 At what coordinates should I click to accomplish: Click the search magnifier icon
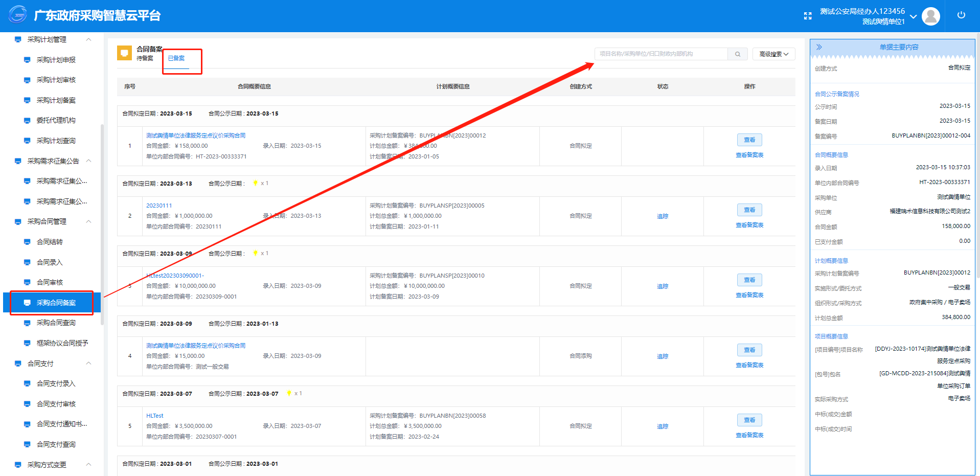click(x=738, y=54)
